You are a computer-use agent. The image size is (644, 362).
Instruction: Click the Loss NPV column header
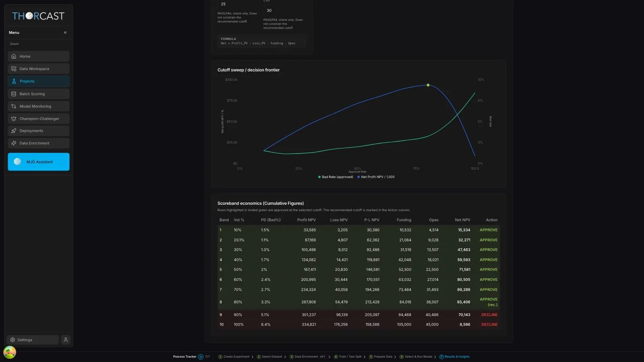click(339, 220)
